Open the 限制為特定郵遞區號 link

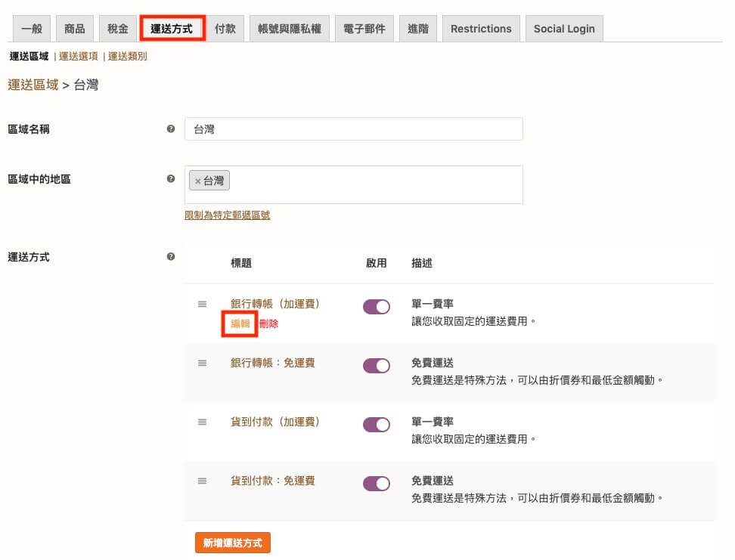(x=227, y=215)
